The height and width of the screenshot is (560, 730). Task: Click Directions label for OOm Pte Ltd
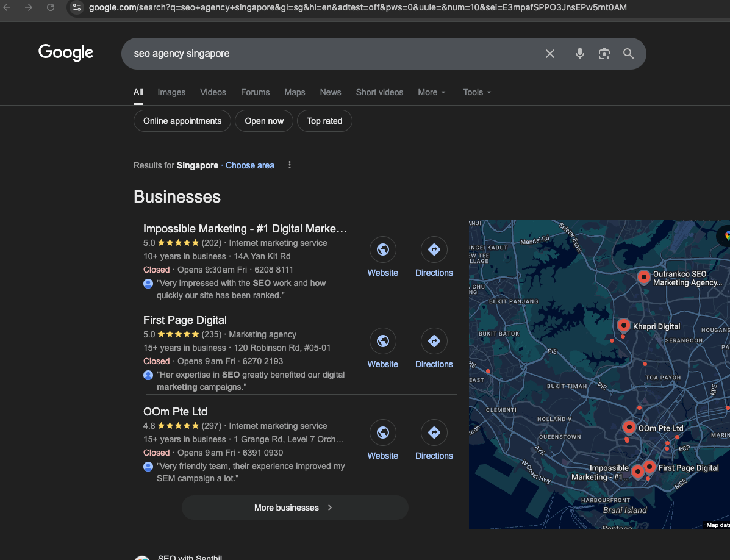coord(434,456)
